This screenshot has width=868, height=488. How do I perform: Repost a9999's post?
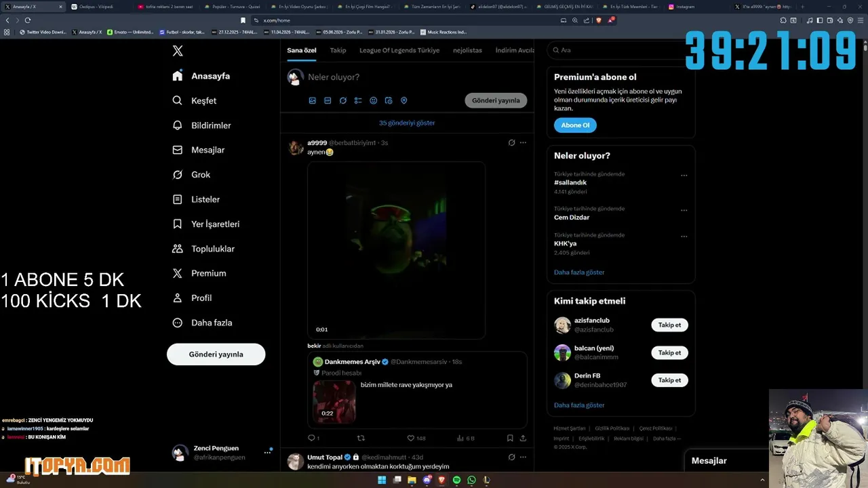(361, 438)
